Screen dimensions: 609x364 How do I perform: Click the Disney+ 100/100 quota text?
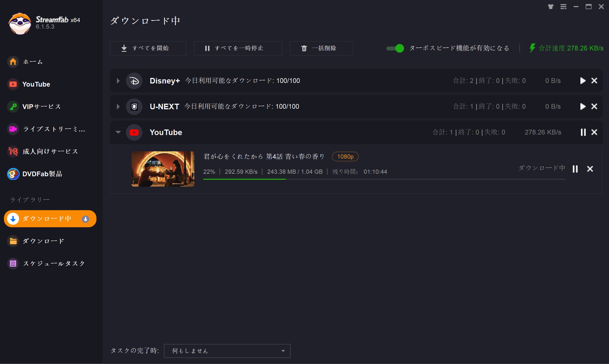pyautogui.click(x=288, y=81)
